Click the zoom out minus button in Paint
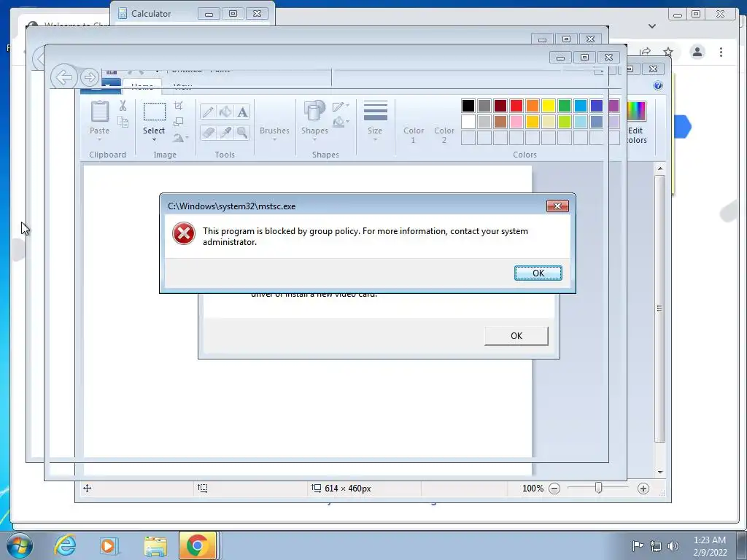This screenshot has height=560, width=747. tap(554, 489)
